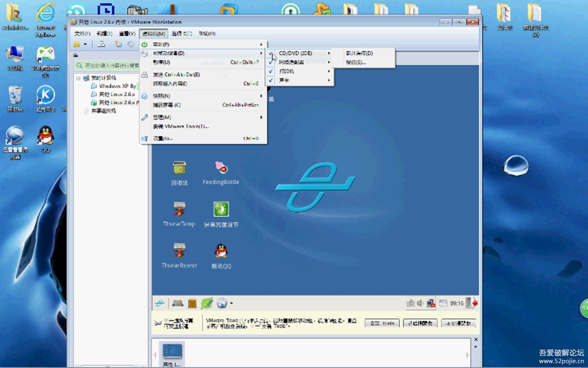The width and height of the screenshot is (588, 368).
Task: Click the globe browser icon in guest taskbar
Action: coord(222,303)
